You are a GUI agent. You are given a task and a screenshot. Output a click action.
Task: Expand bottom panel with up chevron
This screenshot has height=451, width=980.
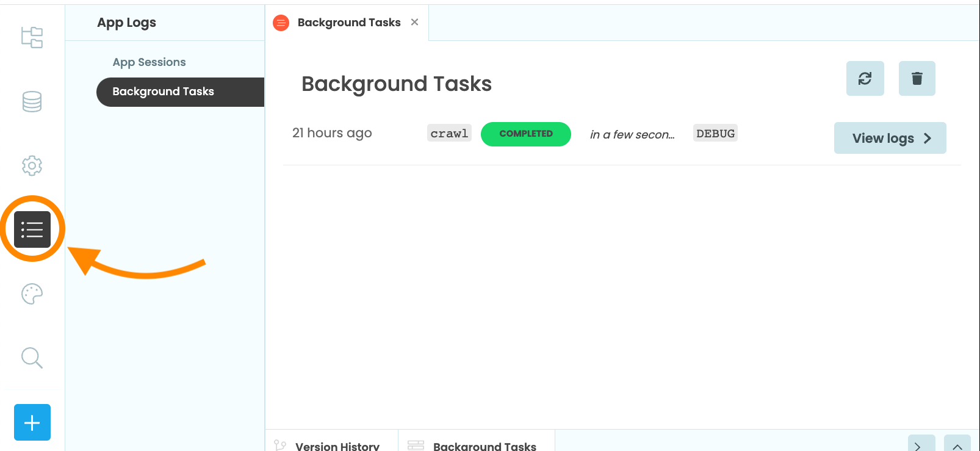coord(957,446)
